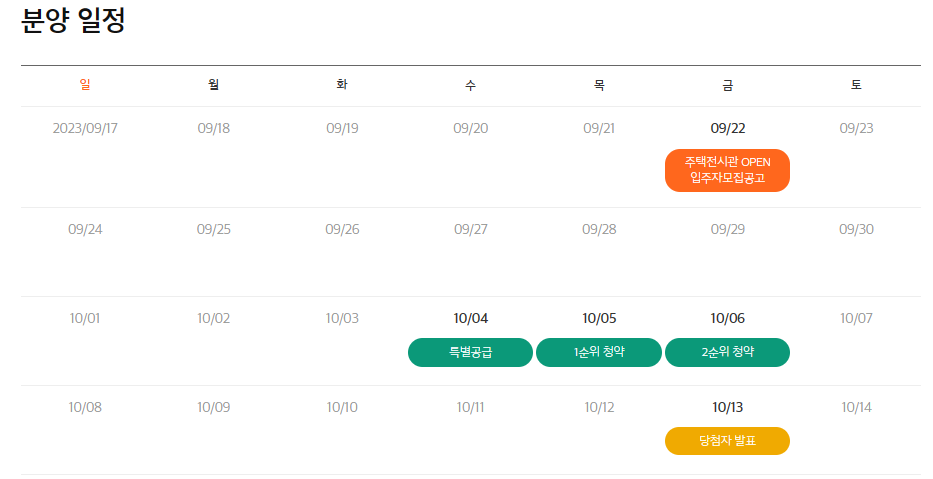933x479 pixels.
Task: Select the 특별공급 schedule badge
Action: 470,352
